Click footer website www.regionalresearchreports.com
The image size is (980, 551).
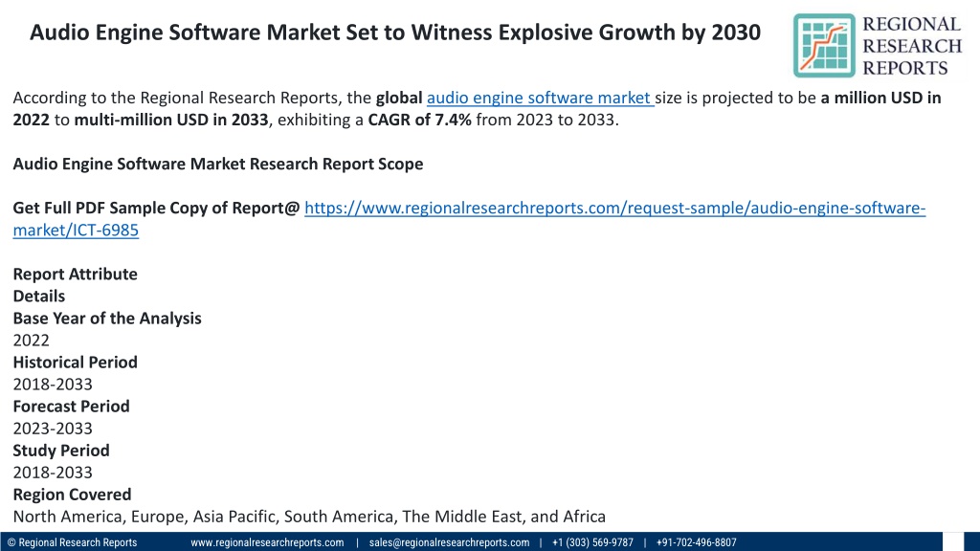(267, 542)
